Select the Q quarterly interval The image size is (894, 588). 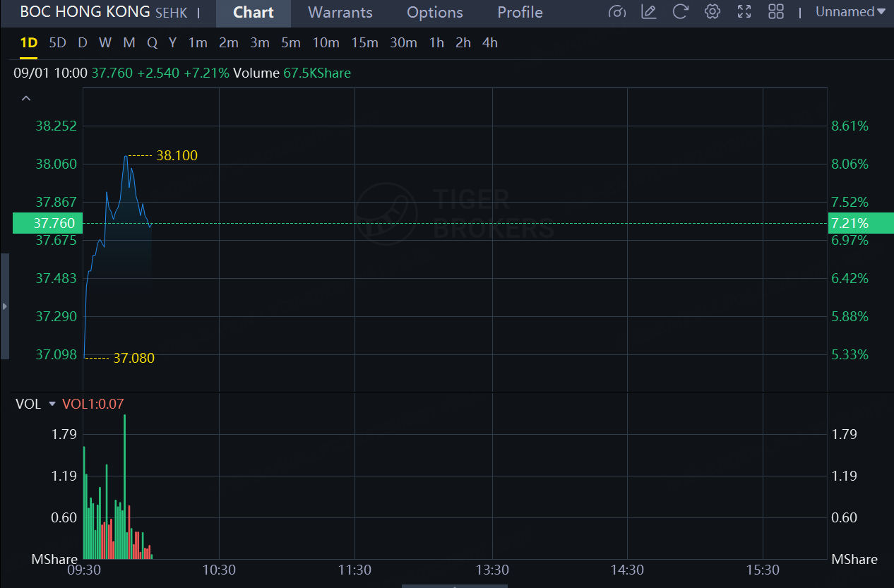(152, 43)
